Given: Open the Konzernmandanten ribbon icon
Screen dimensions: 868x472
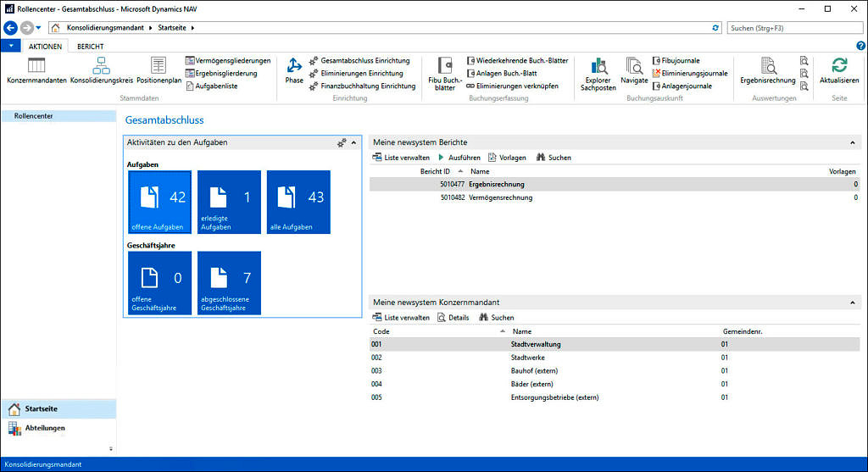Looking at the screenshot, I should tap(36, 66).
